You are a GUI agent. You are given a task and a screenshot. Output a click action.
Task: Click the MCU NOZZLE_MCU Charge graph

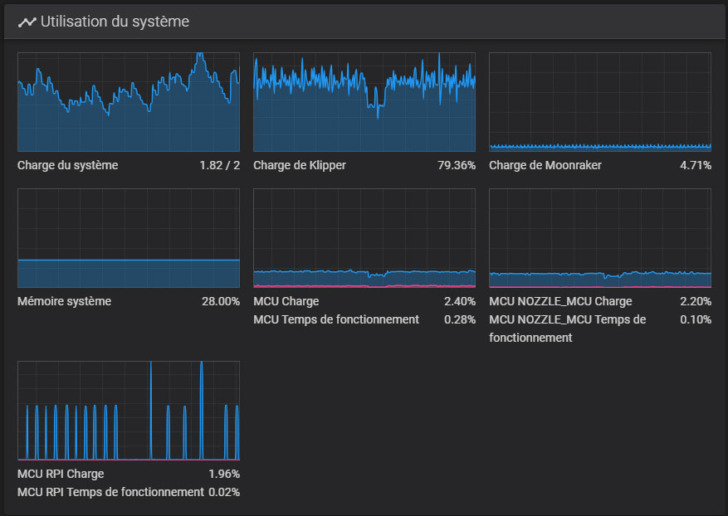coord(600,238)
